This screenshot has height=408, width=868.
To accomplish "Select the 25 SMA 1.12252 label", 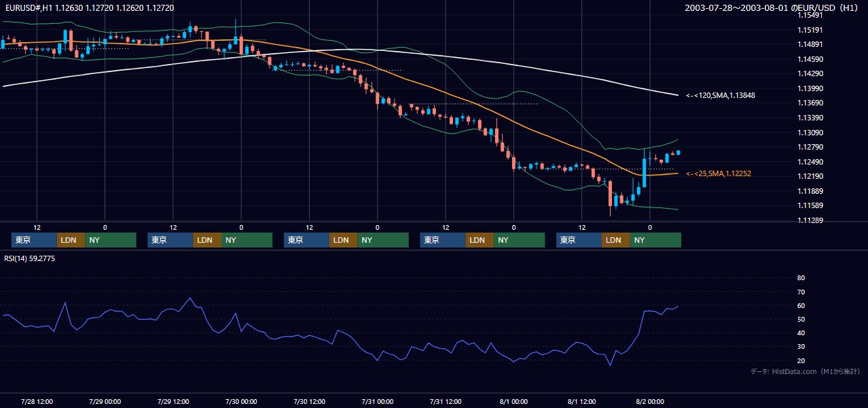I will tap(718, 174).
